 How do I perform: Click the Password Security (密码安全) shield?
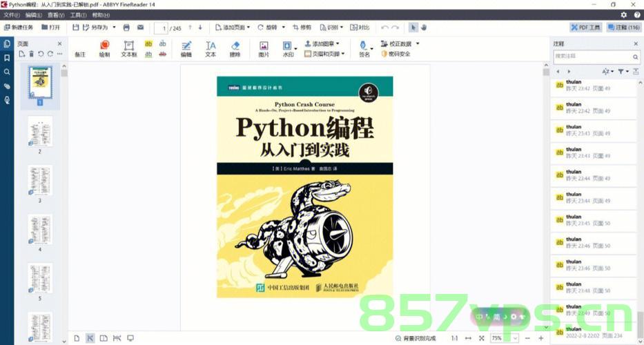[x=396, y=54]
